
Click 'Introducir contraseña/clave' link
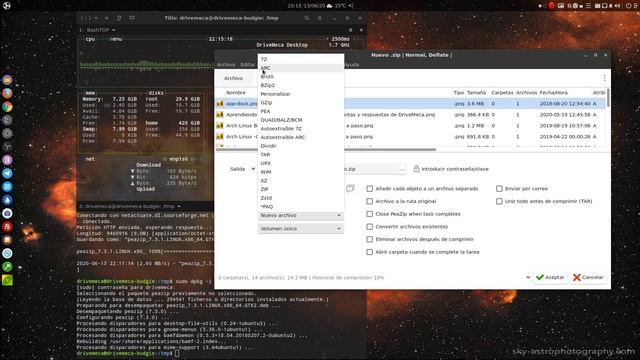coord(455,169)
